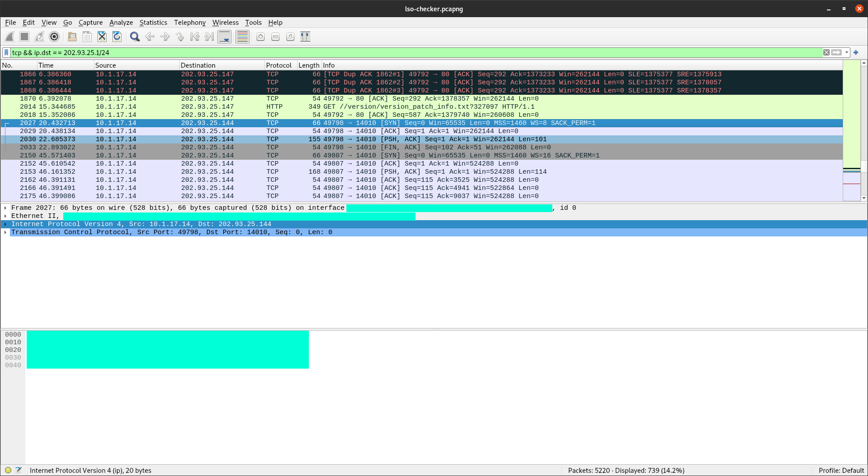Viewport: 868px width, 476px height.
Task: Open the Statistics menu
Action: click(x=153, y=23)
